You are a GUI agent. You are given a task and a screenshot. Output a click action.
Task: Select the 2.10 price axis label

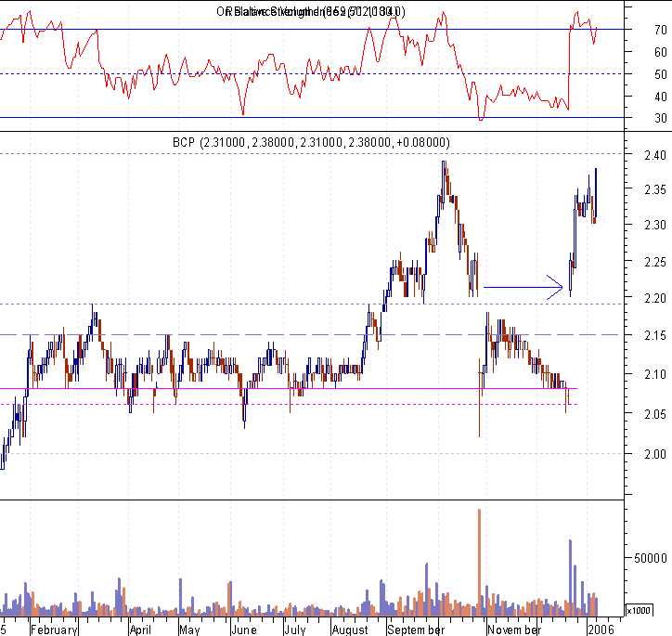[655, 374]
